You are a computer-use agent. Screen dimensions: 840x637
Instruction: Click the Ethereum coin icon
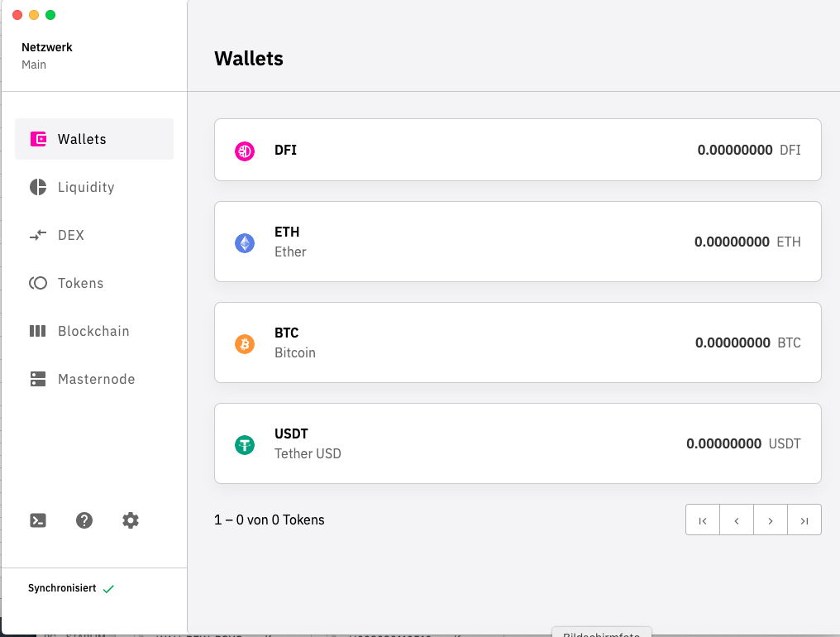(245, 243)
